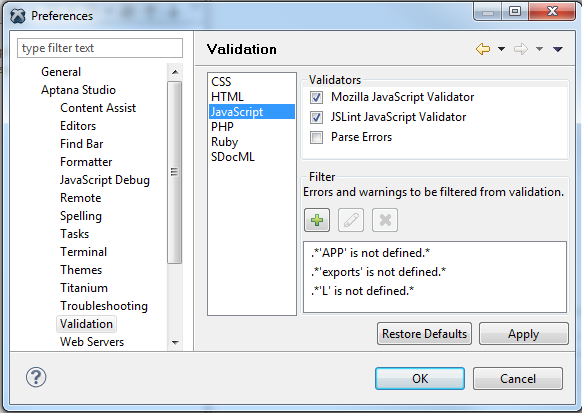The height and width of the screenshot is (413, 582).
Task: Open the forward history dropdown arrow
Action: tap(539, 49)
